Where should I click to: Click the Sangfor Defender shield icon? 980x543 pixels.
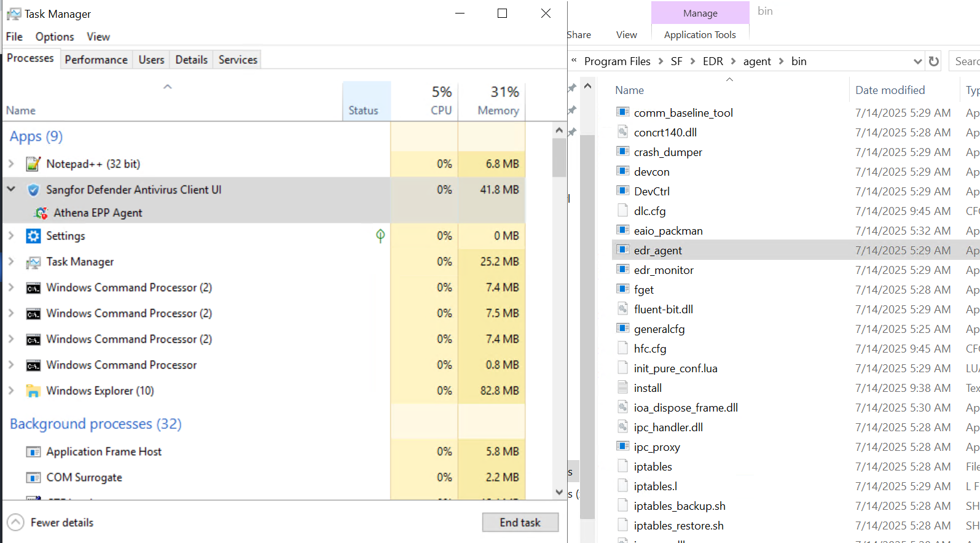pyautogui.click(x=33, y=190)
